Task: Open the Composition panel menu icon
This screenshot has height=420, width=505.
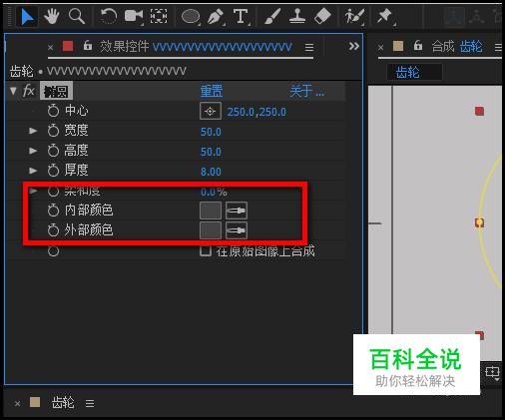Action: (x=498, y=47)
